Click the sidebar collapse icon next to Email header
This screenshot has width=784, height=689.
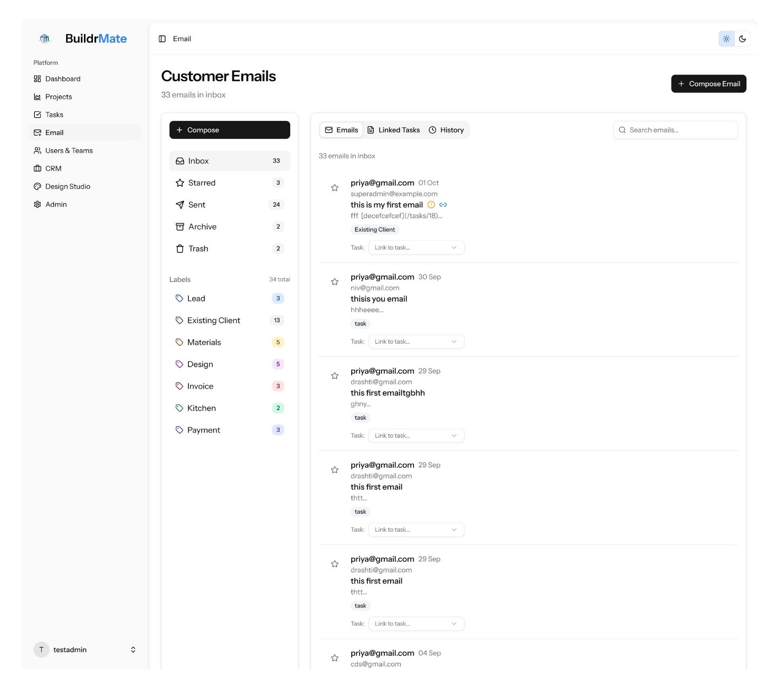tap(162, 39)
